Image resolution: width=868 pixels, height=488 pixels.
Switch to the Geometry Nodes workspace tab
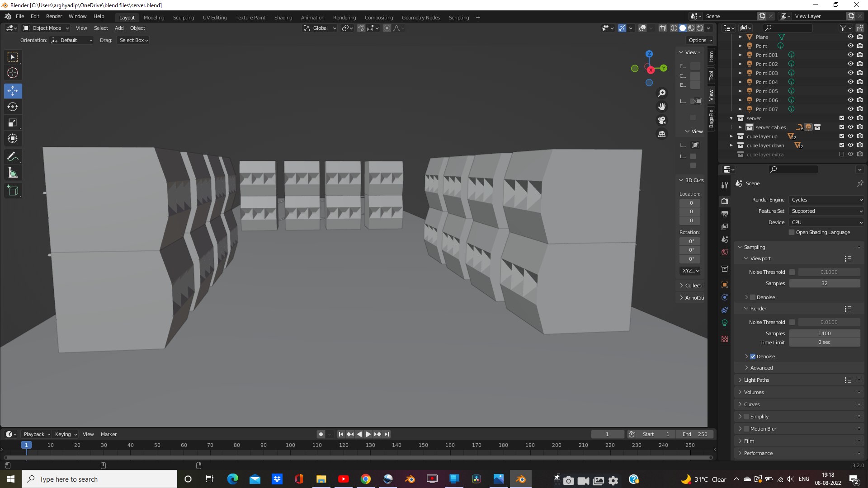pos(420,18)
